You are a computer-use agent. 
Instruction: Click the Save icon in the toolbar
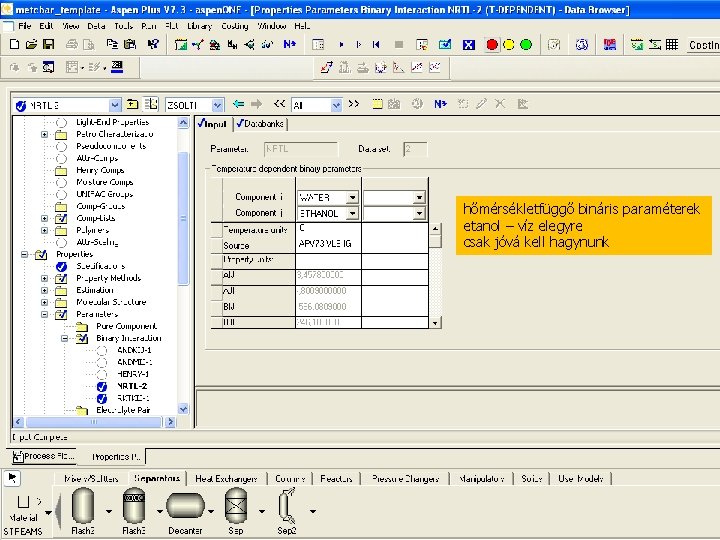click(48, 45)
